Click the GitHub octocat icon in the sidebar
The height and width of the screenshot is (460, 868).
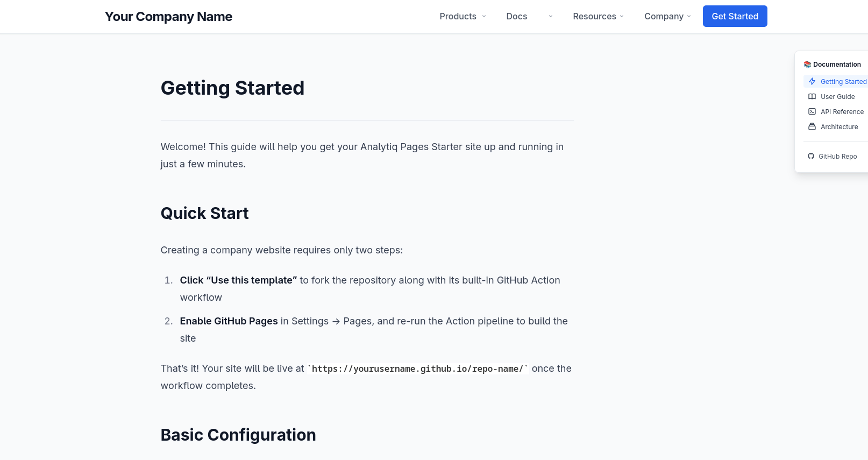[810, 156]
